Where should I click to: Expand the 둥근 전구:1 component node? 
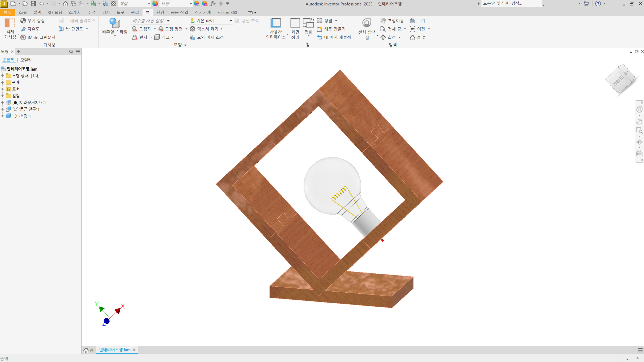[x=3, y=109]
